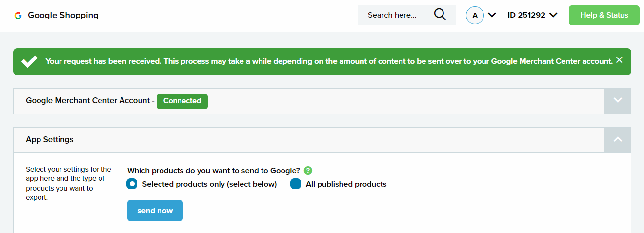Click the Google Shopping title text
The height and width of the screenshot is (233, 644).
pos(63,15)
